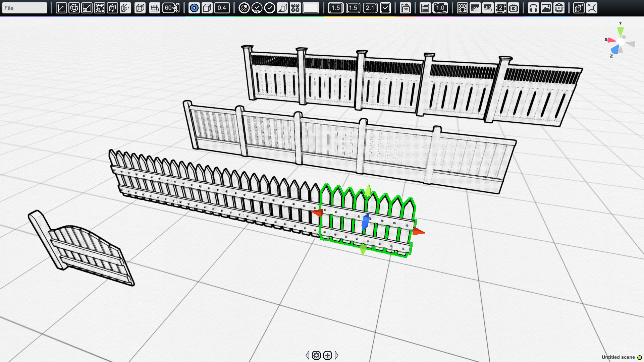The height and width of the screenshot is (362, 644).
Task: Click the wireframe globe icon
Action: pos(75,8)
